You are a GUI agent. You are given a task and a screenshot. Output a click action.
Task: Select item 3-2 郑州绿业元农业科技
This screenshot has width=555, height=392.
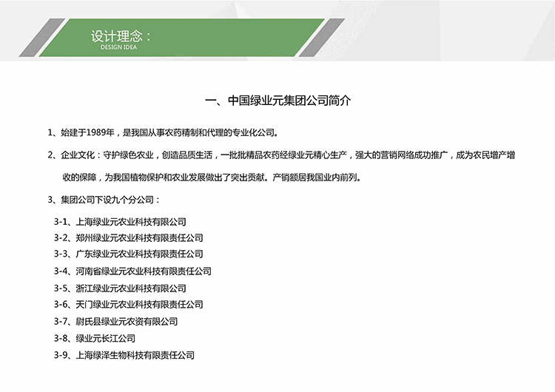click(128, 238)
